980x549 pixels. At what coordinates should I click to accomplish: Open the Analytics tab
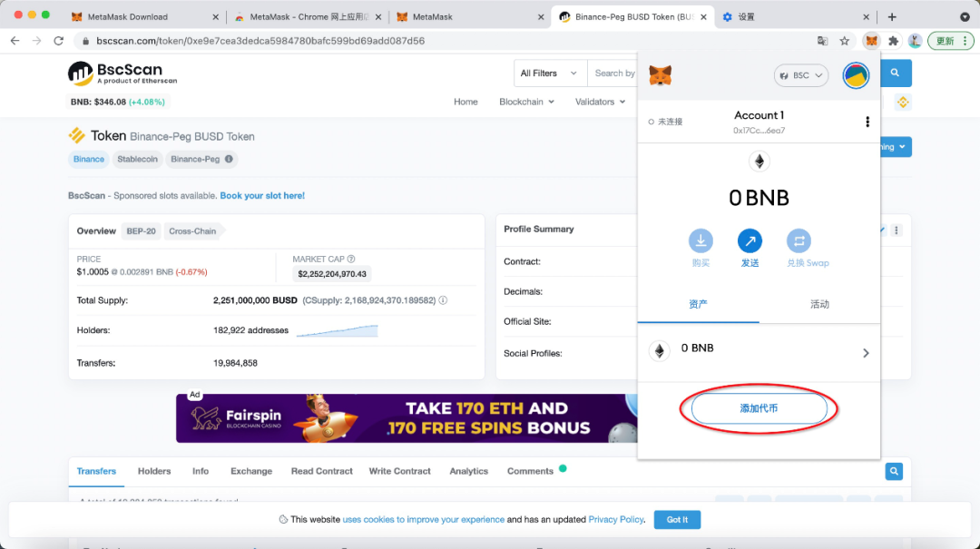tap(469, 472)
